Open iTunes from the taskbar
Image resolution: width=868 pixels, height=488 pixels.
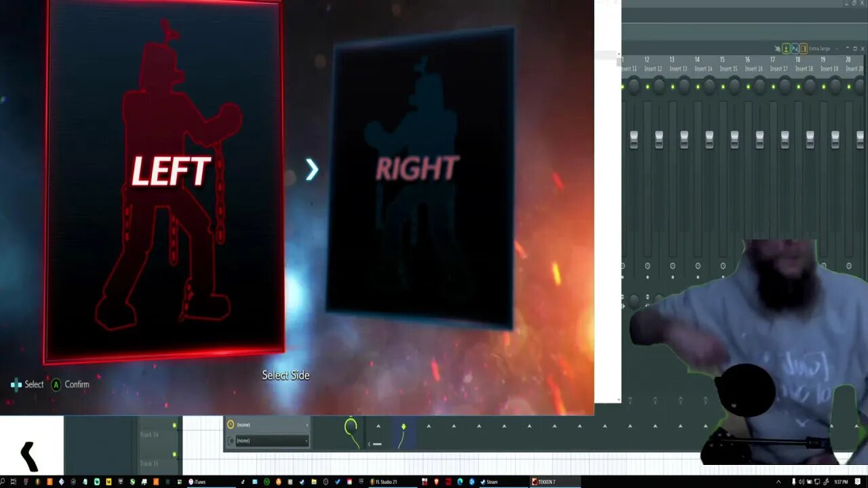tap(212, 481)
